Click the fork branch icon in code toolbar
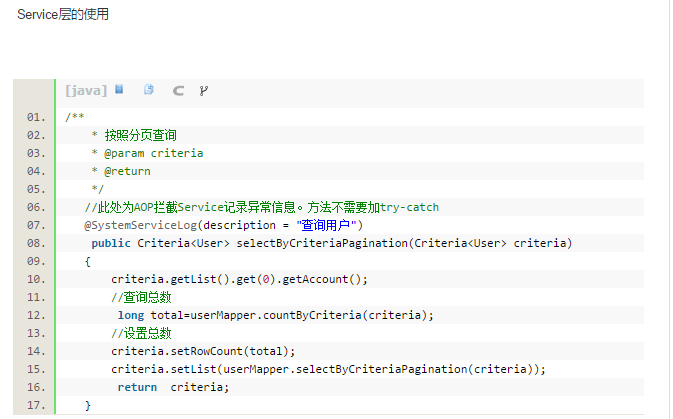This screenshot has height=419, width=673. pos(203,91)
